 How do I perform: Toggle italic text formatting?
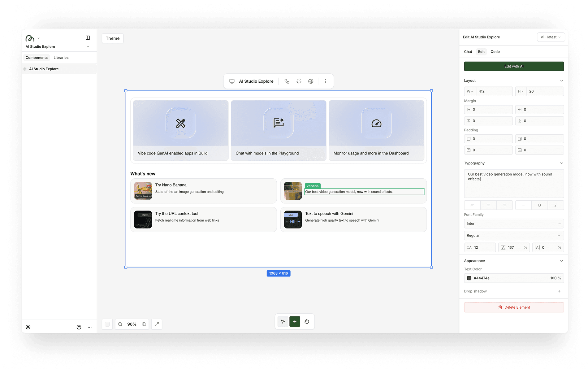click(x=556, y=205)
